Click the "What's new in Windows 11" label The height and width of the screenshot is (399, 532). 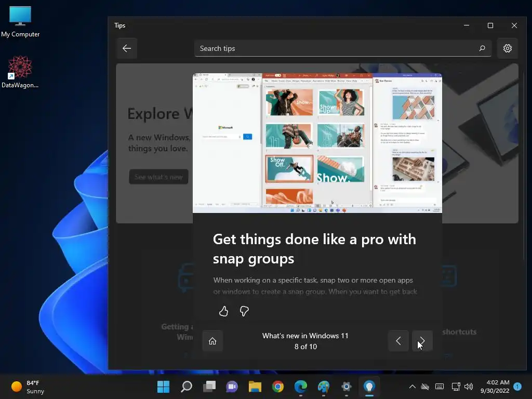[x=305, y=336]
